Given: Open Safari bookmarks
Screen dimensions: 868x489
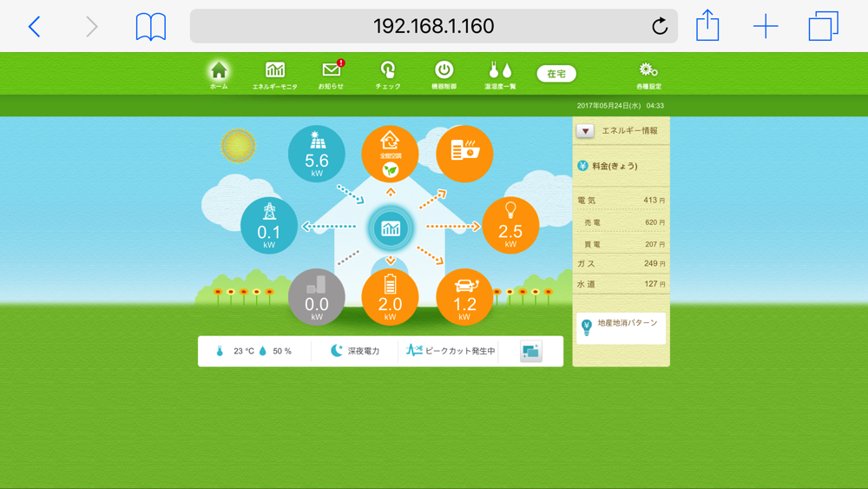Looking at the screenshot, I should pos(150,27).
